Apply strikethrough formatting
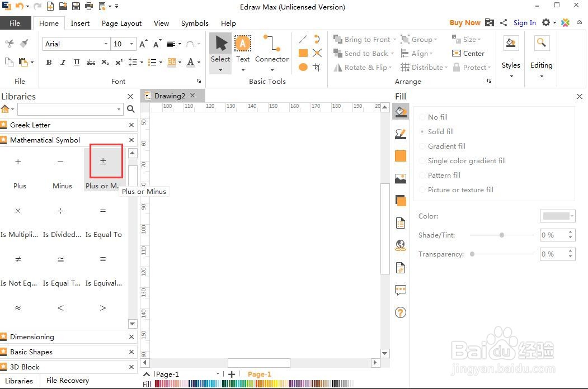 91,62
